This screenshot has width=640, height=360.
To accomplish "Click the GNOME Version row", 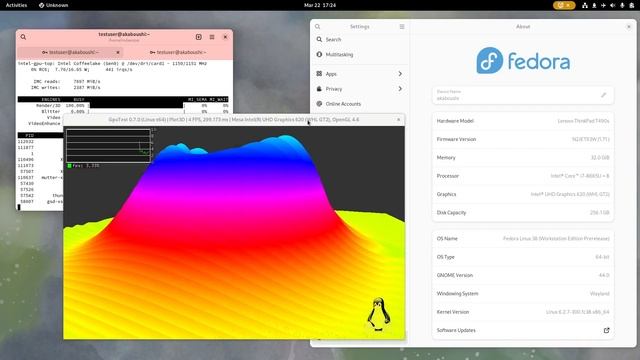I will click(523, 275).
